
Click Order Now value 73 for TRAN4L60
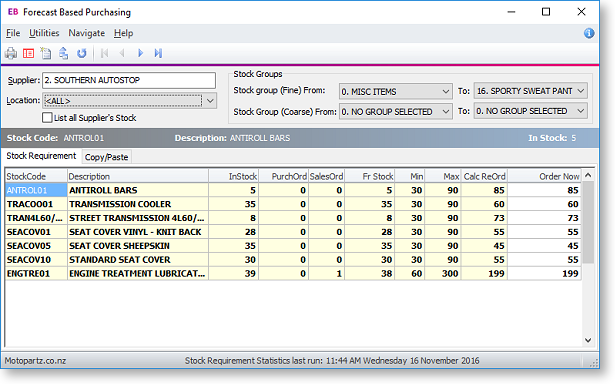[544, 218]
